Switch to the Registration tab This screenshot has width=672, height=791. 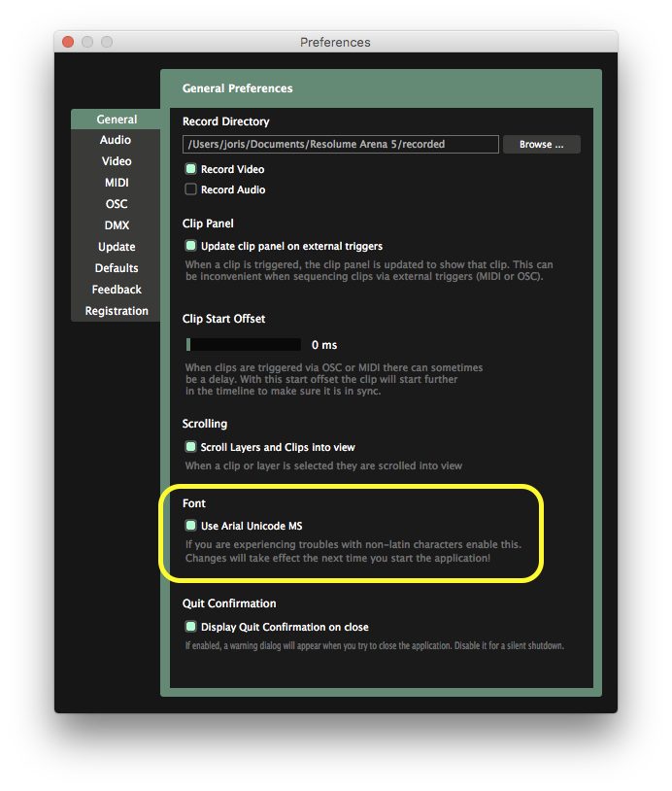tap(117, 311)
